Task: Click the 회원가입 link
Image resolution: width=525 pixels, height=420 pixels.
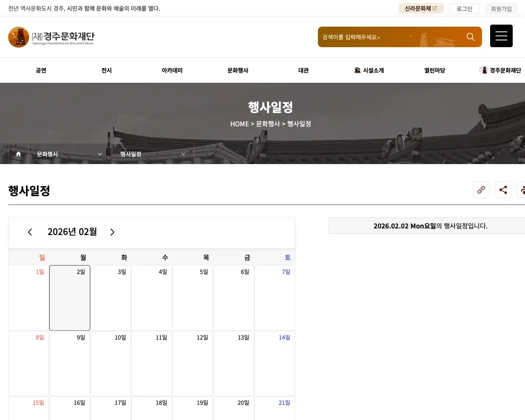Action: tap(501, 9)
